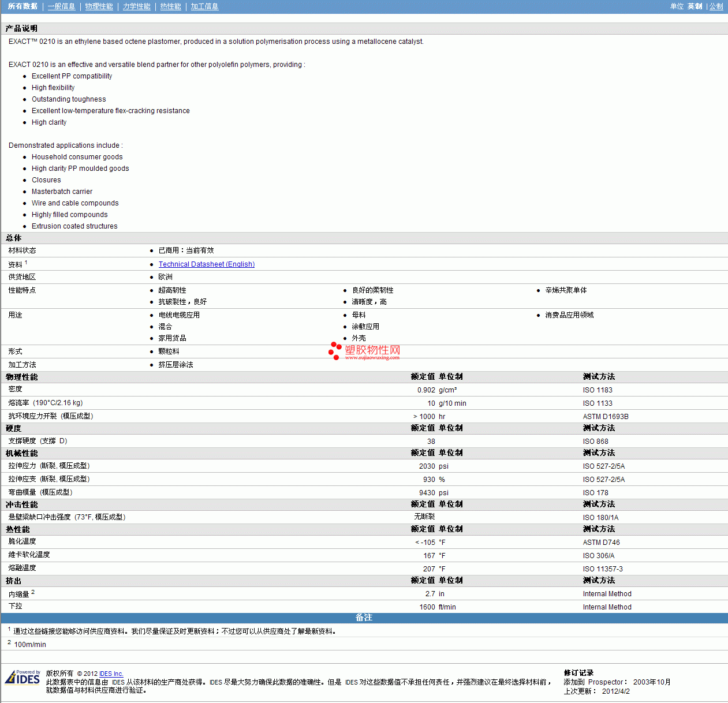Viewport: 728px width, 703px height.
Task: Switch units to 公制
Action: click(x=716, y=6)
